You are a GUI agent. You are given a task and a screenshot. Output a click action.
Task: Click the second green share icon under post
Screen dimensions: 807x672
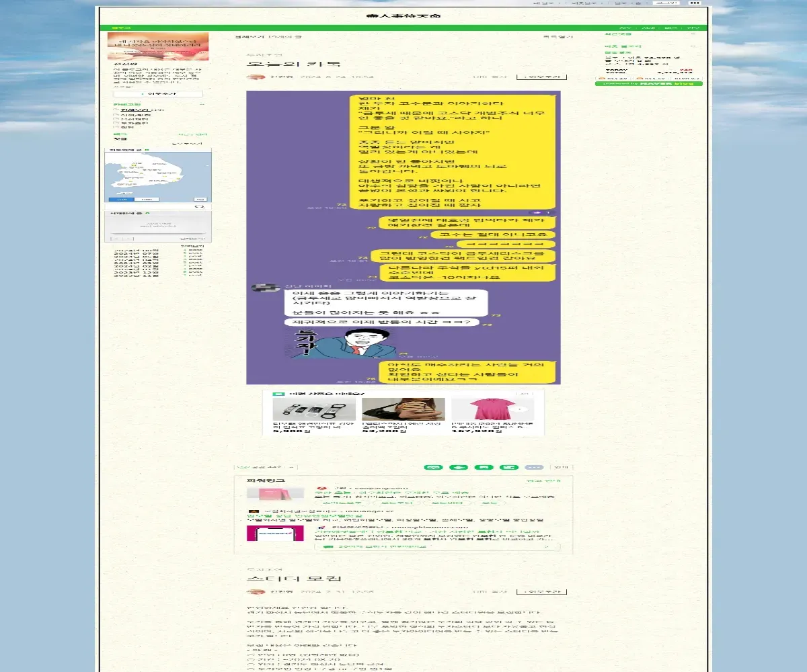coord(459,466)
